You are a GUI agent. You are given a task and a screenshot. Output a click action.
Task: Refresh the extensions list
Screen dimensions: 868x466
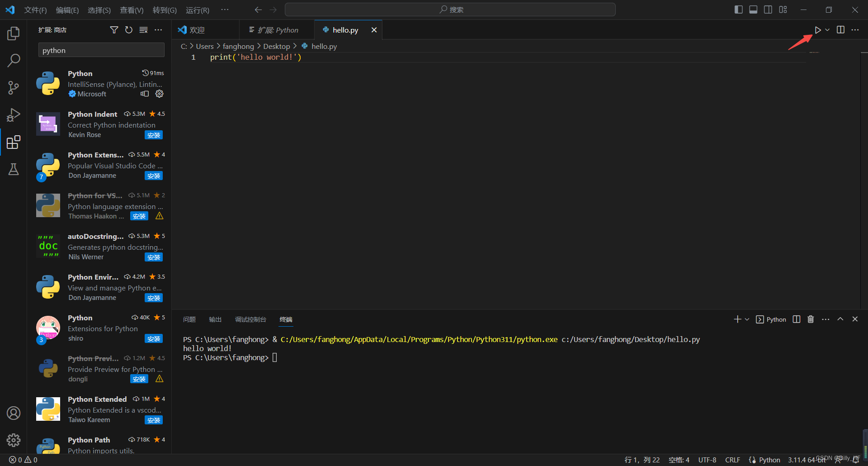click(128, 30)
